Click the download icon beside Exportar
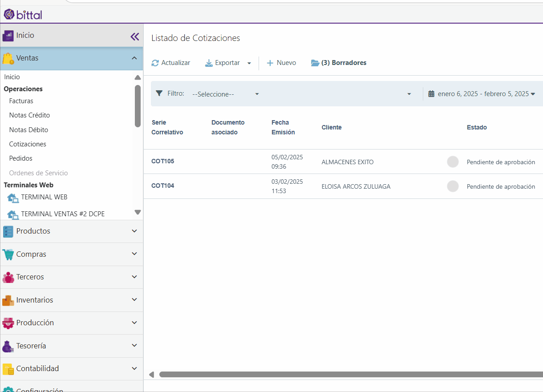This screenshot has height=392, width=543. (209, 63)
